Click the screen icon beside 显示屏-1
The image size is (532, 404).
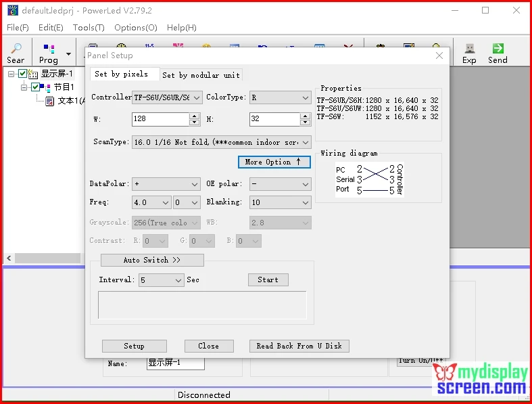tap(33, 73)
